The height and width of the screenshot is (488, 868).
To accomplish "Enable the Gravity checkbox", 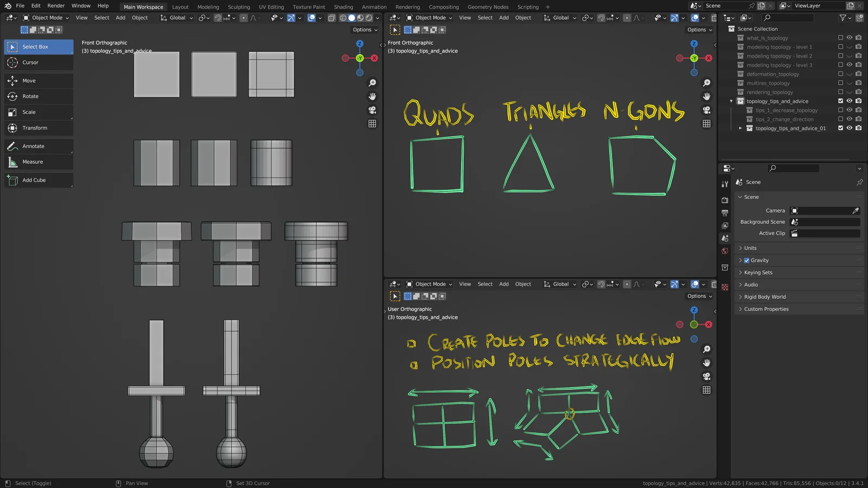I will click(747, 260).
